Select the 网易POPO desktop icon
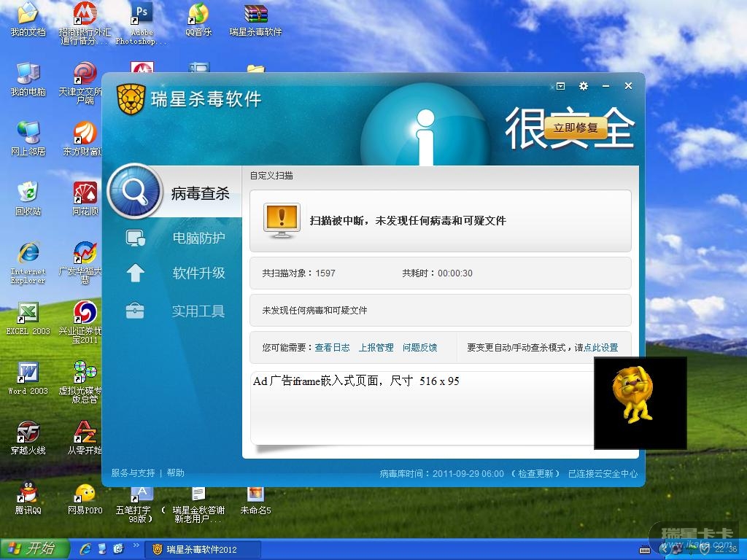The image size is (747, 560). [x=85, y=499]
